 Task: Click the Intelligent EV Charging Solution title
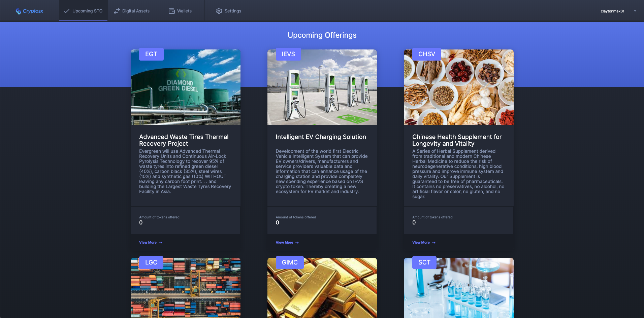coord(321,137)
